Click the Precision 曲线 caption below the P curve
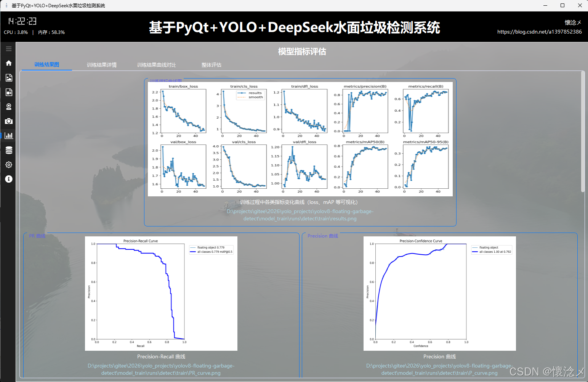This screenshot has height=382, width=588. click(440, 357)
